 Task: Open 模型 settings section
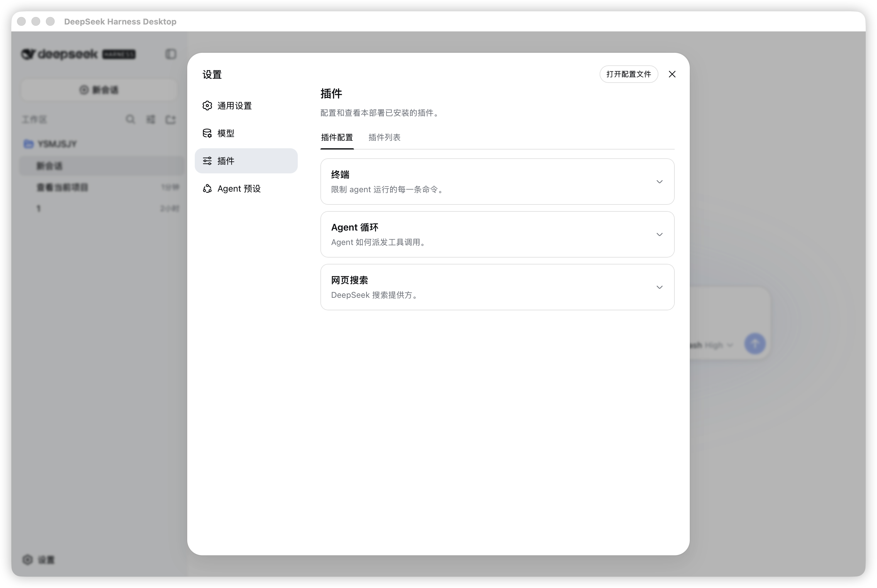click(x=246, y=133)
